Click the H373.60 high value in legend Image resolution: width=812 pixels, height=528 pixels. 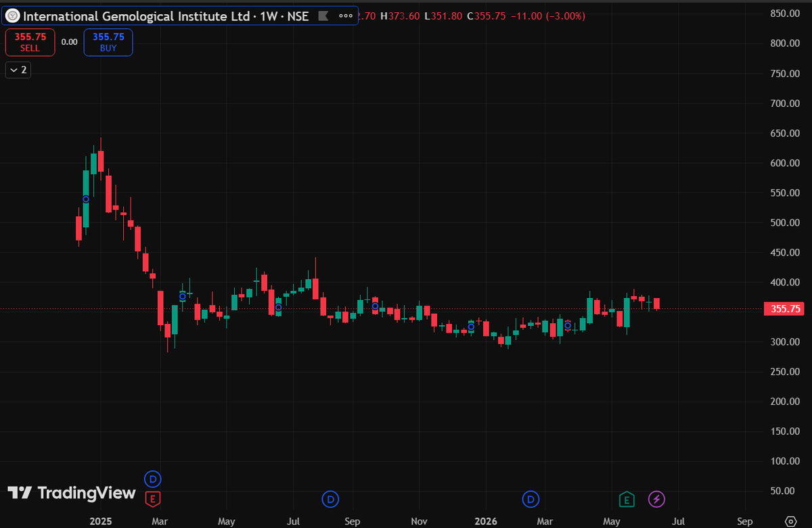(x=401, y=16)
